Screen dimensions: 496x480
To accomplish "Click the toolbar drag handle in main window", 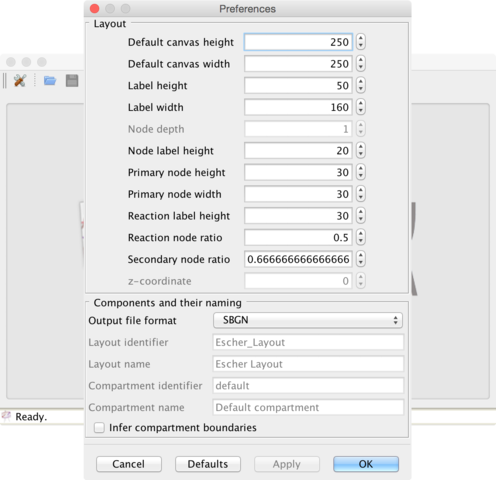I will [4, 81].
